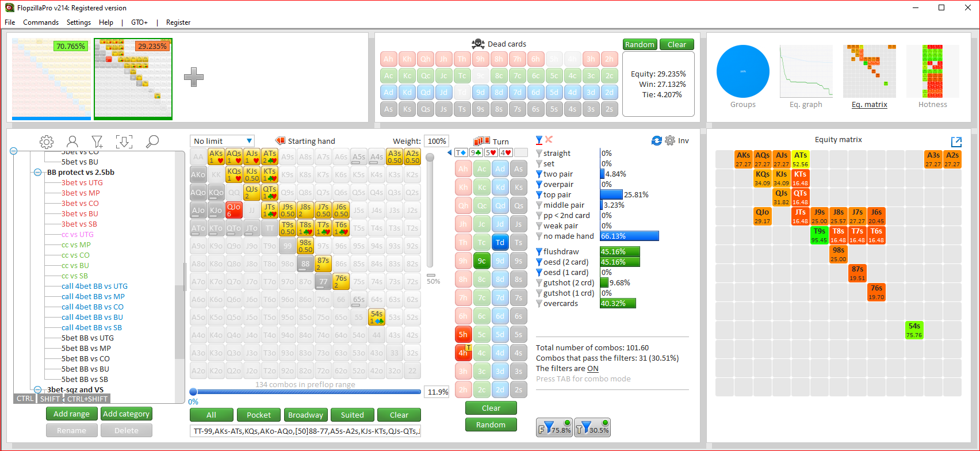Collapse the BB protect vs 2.5bb tree node
980x451 pixels.
[x=38, y=173]
